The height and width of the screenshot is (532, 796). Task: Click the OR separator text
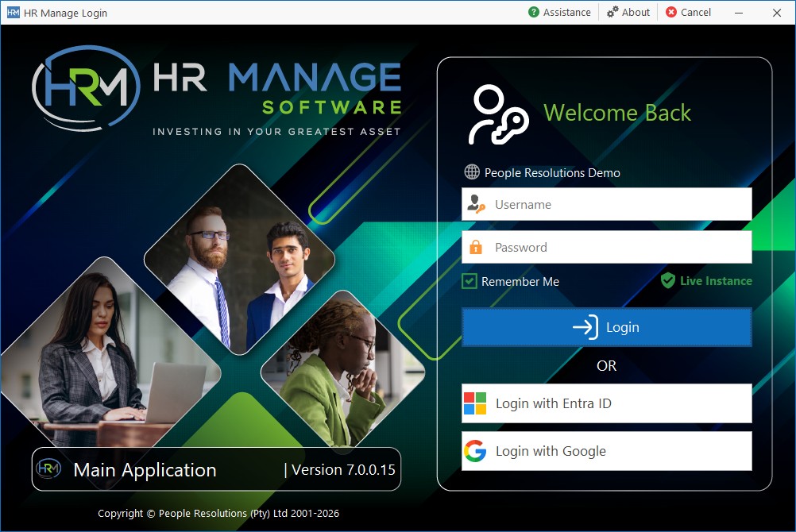point(607,365)
